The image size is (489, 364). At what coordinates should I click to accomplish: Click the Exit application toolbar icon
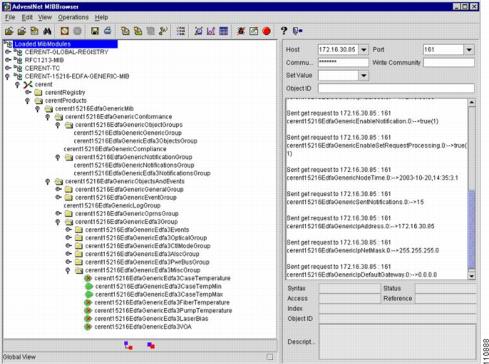pos(297,31)
